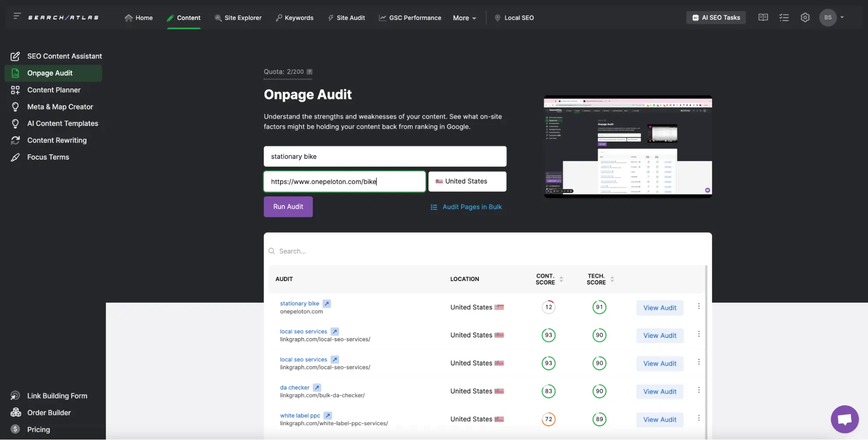Click the Meta & Map Creator bulb icon

[x=15, y=107]
